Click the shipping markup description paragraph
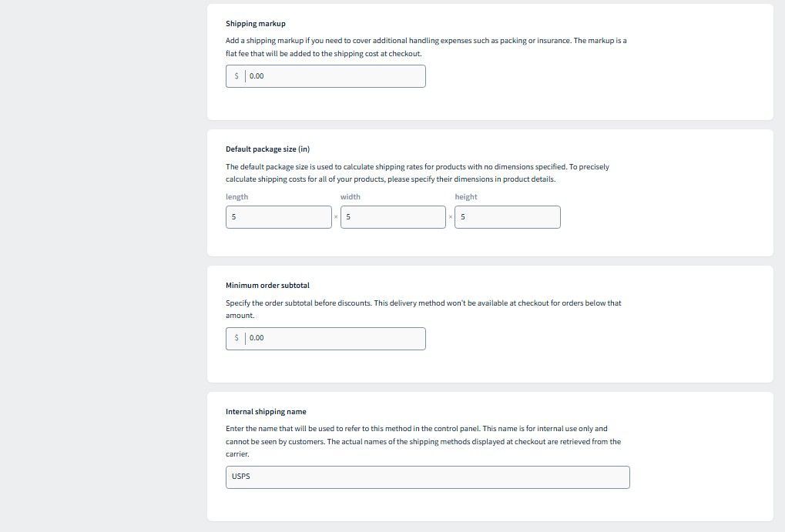The height and width of the screenshot is (532, 785). coord(426,47)
